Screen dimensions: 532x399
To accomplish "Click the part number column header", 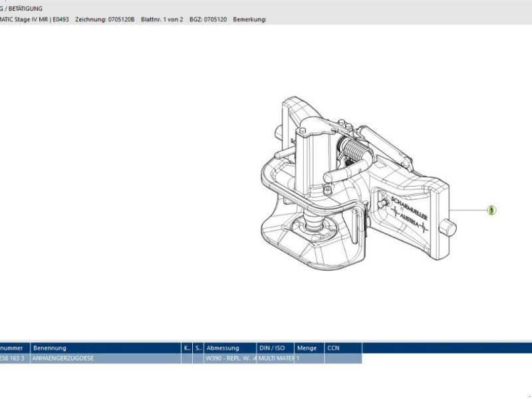I will pyautogui.click(x=15, y=348).
